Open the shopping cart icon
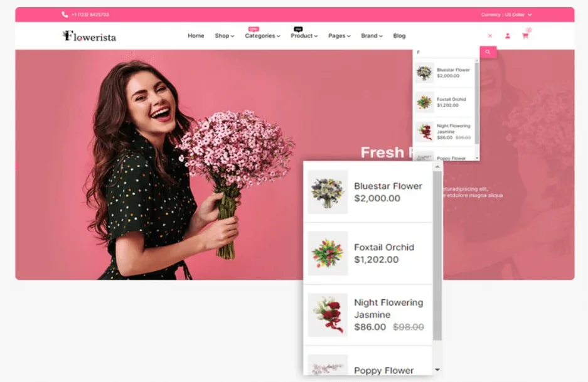Image resolution: width=588 pixels, height=382 pixels. [x=526, y=36]
